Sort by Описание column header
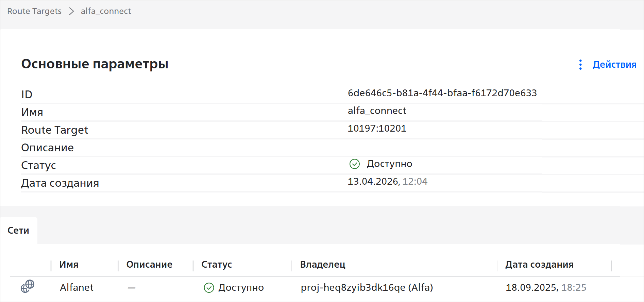Viewport: 644px width, 302px height. pos(149,265)
